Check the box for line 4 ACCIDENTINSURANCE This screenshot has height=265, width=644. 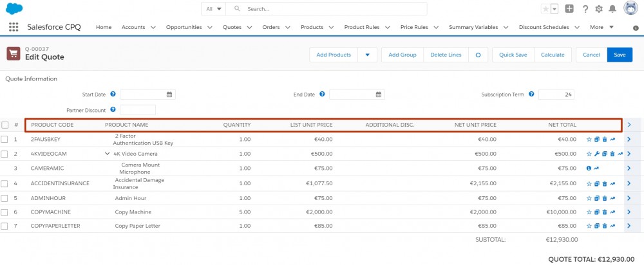(5, 184)
